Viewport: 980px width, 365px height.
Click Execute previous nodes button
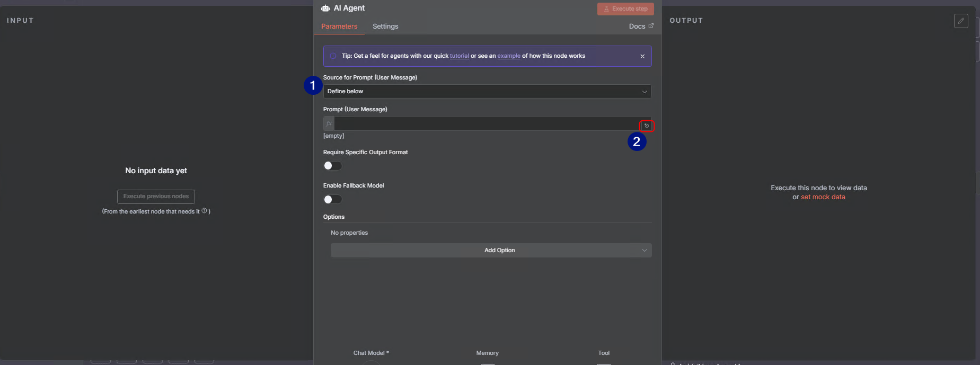(156, 197)
